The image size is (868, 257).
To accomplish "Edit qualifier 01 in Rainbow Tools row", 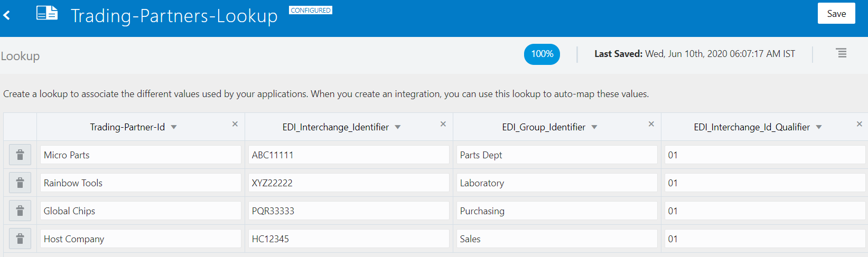I will [765, 183].
